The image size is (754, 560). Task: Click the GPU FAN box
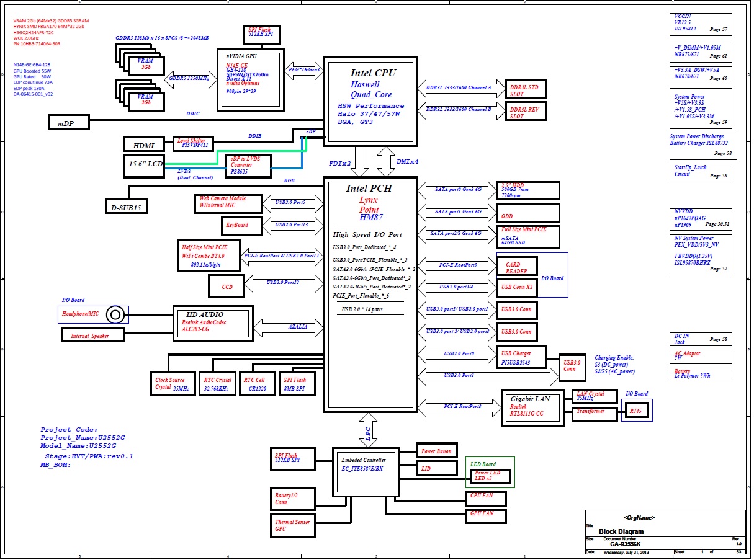(x=486, y=515)
